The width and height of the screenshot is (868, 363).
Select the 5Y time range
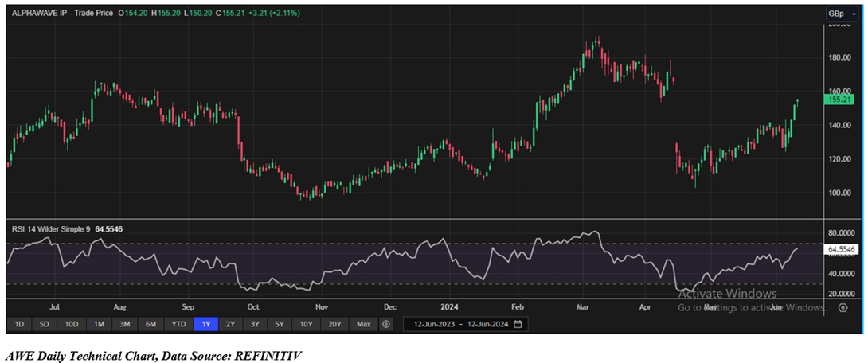(279, 324)
